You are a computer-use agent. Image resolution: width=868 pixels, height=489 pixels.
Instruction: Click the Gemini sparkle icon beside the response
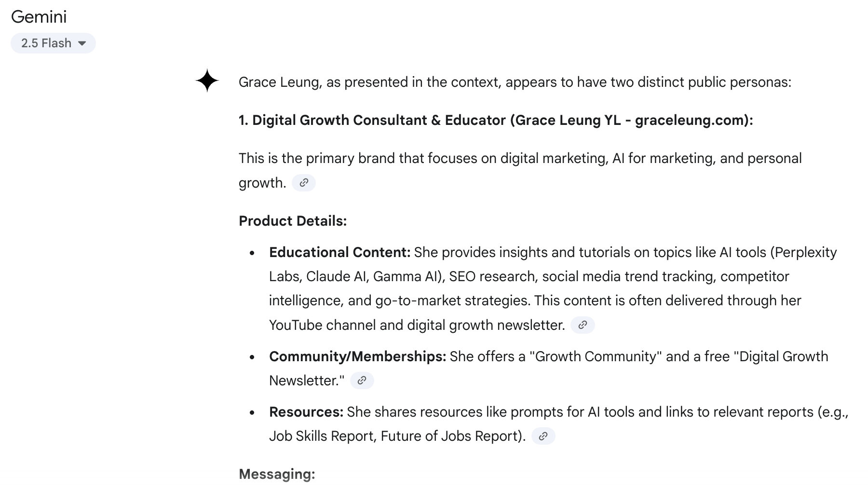pyautogui.click(x=207, y=81)
